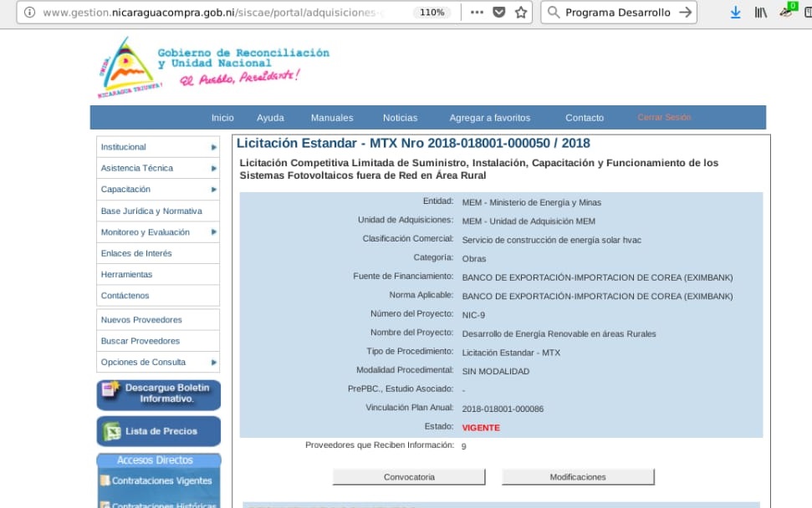Viewport: 812px width, 508px height.
Task: Open Manuales in the navigation bar
Action: [332, 118]
